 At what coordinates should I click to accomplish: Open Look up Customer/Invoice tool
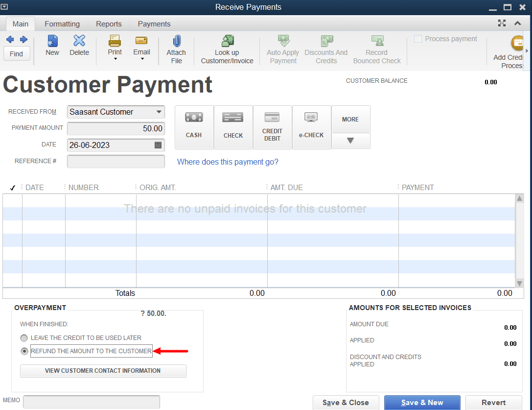(227, 49)
